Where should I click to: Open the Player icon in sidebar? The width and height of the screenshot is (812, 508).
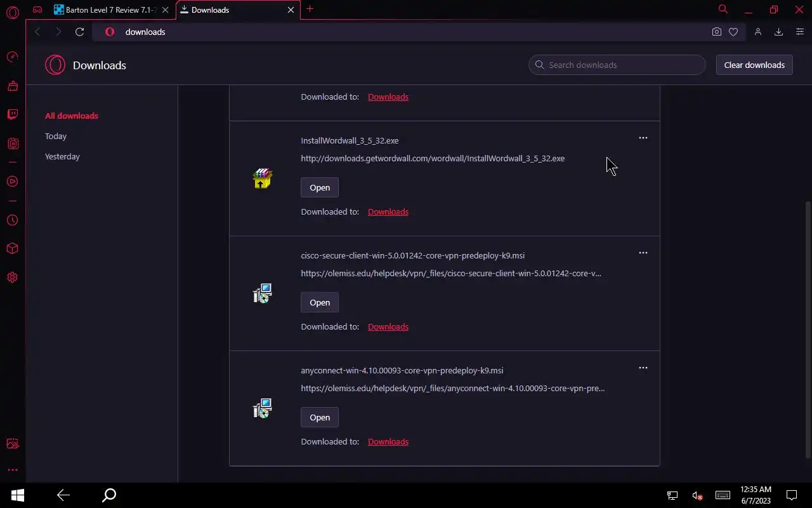(12, 182)
